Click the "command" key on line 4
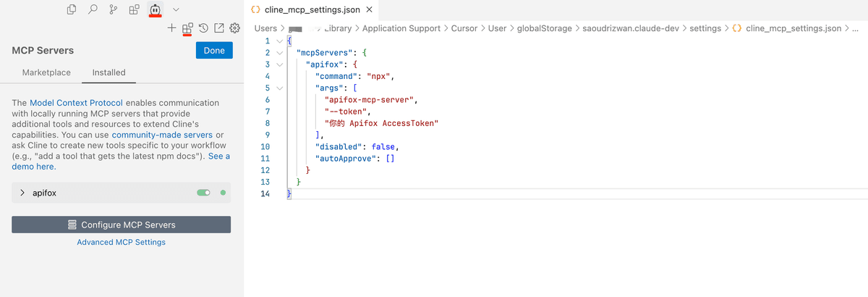This screenshot has width=868, height=297. [x=337, y=76]
